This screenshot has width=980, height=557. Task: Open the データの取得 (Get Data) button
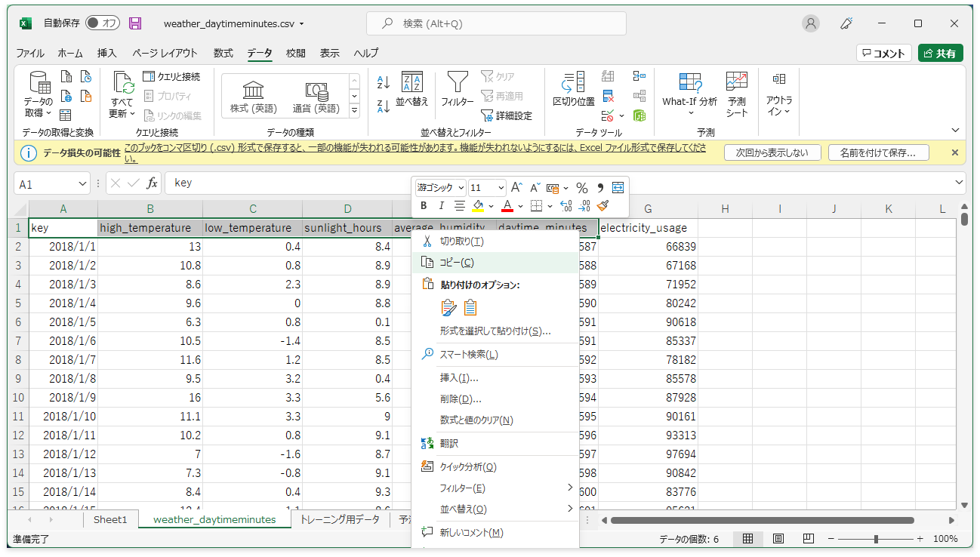38,95
